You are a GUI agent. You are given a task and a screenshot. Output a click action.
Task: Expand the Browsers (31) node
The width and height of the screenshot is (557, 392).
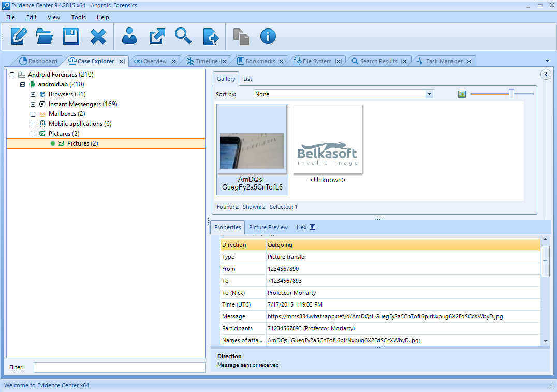point(33,95)
